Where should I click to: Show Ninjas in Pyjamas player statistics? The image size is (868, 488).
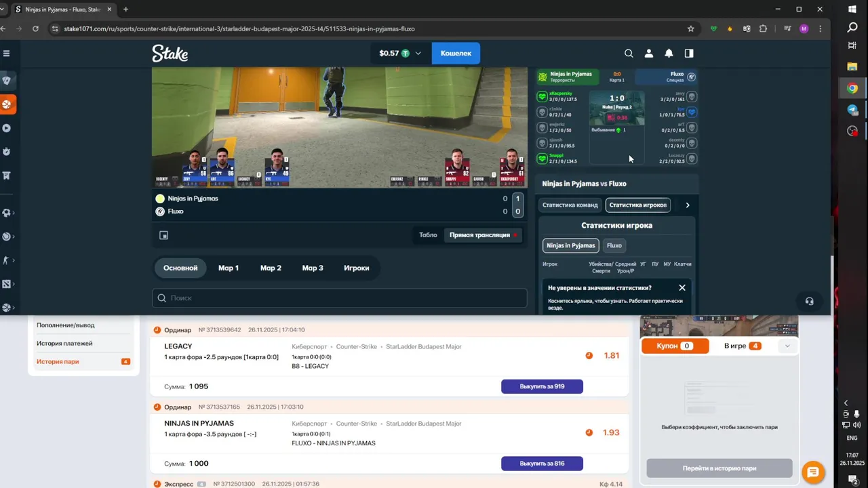pyautogui.click(x=571, y=245)
